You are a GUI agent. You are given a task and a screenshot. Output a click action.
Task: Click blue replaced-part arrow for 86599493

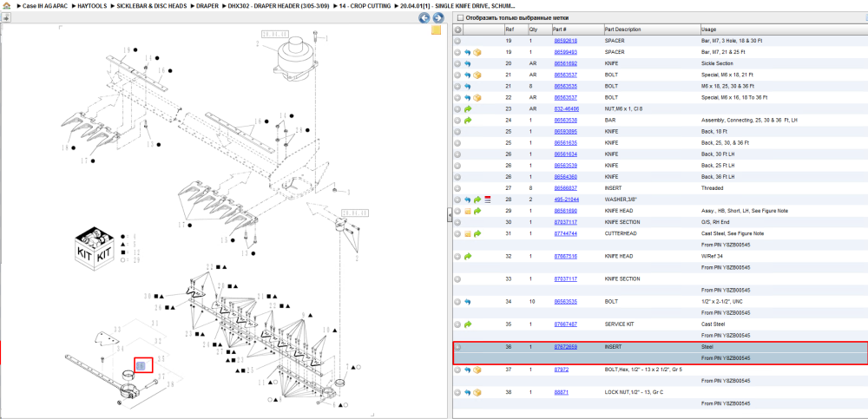(468, 52)
